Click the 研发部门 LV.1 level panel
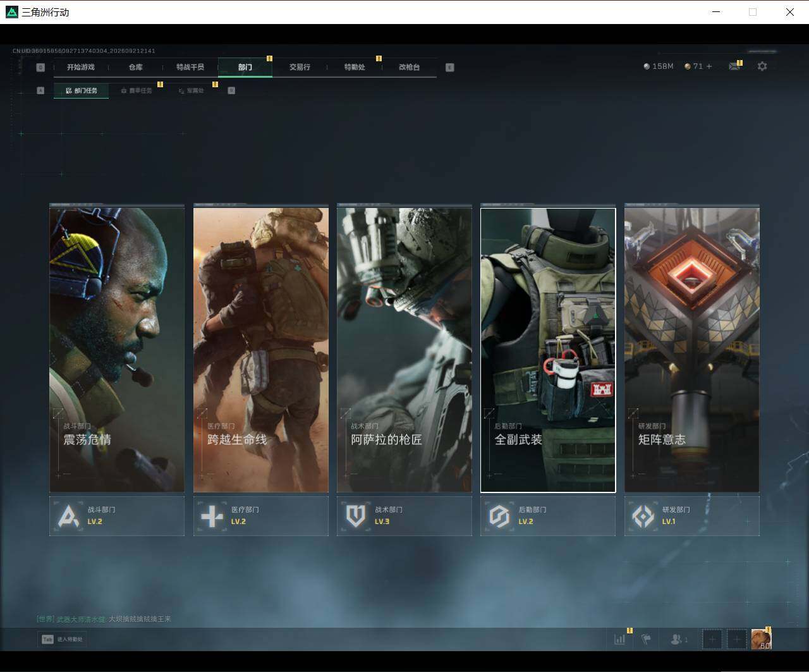 692,516
